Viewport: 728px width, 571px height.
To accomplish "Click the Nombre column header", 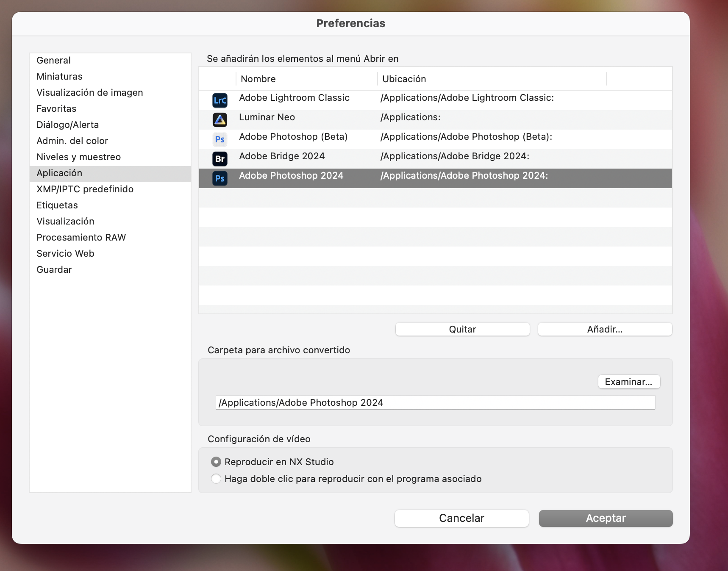I will click(307, 79).
